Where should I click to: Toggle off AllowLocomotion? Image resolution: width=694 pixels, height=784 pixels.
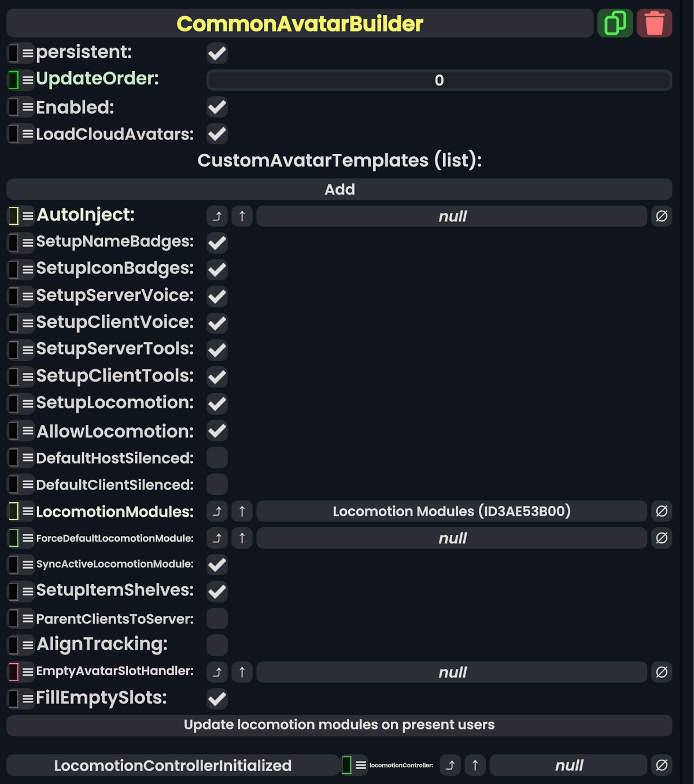click(x=217, y=430)
